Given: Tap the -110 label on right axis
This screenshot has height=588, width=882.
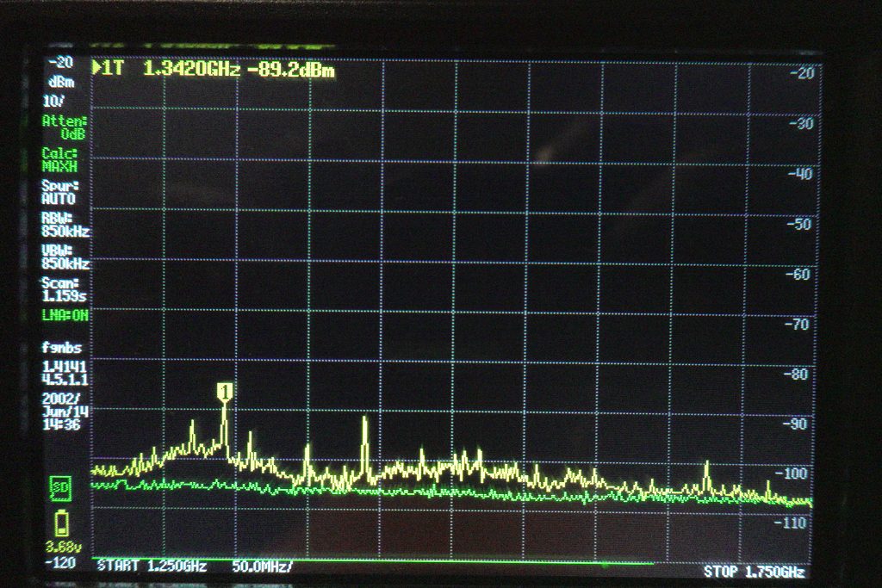Looking at the screenshot, I should (790, 523).
